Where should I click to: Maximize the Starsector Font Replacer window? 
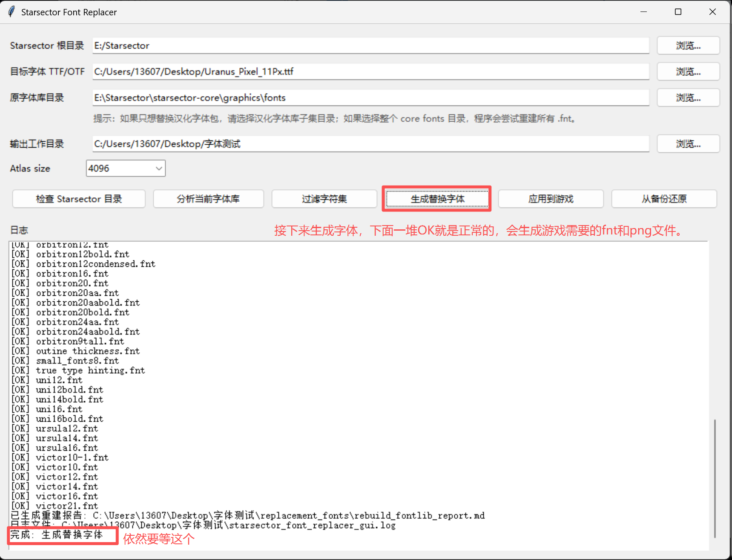pyautogui.click(x=678, y=12)
